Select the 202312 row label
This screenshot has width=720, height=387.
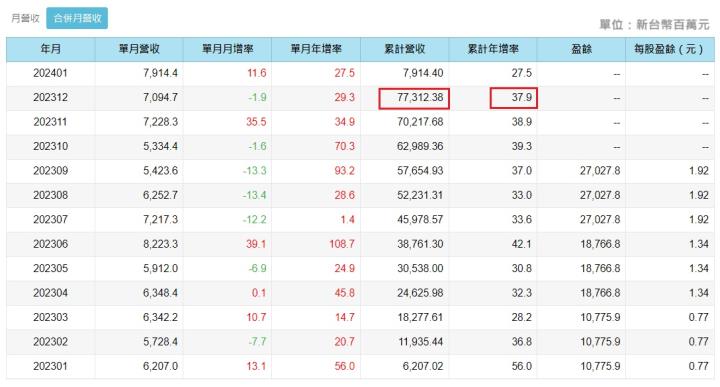click(x=51, y=97)
